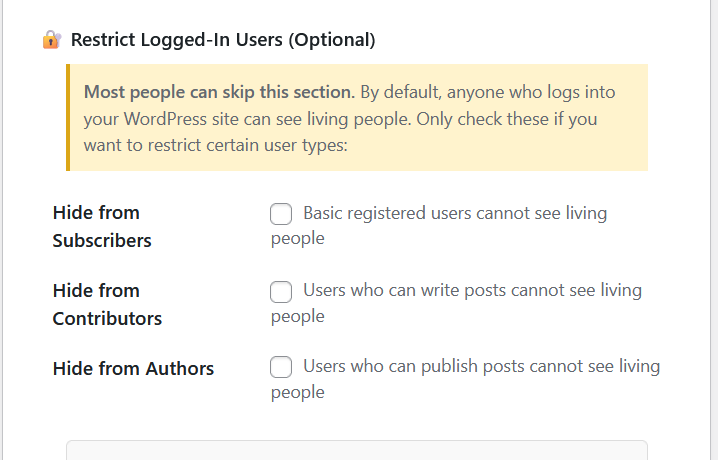Check the Hide from Authors checkbox
718x460 pixels.
pyautogui.click(x=282, y=368)
